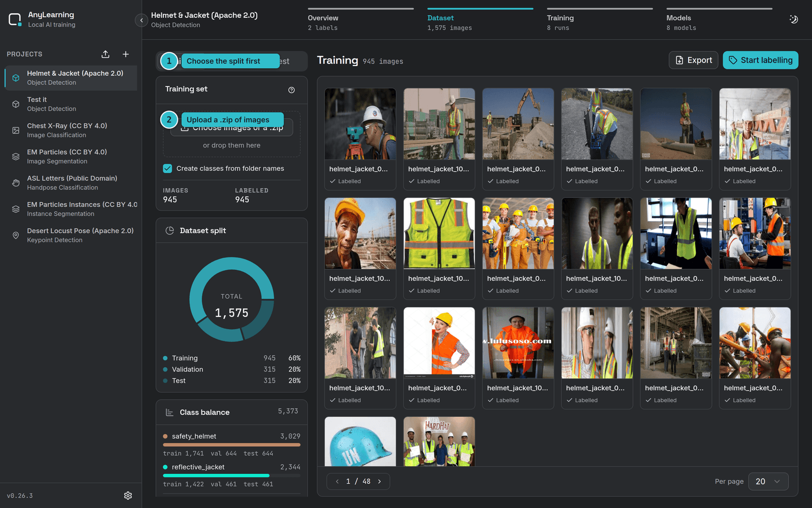812x508 pixels.
Task: Open Chest X-Ray (CC BY 4.0) project
Action: [71, 130]
